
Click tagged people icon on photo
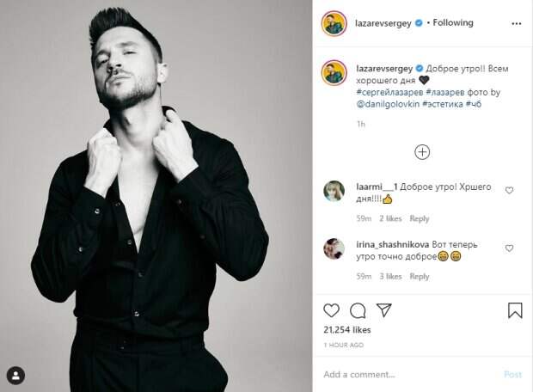(15, 376)
